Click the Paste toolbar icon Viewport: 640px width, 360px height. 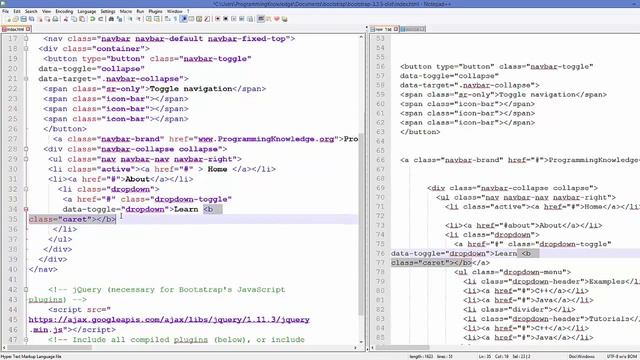[82, 19]
